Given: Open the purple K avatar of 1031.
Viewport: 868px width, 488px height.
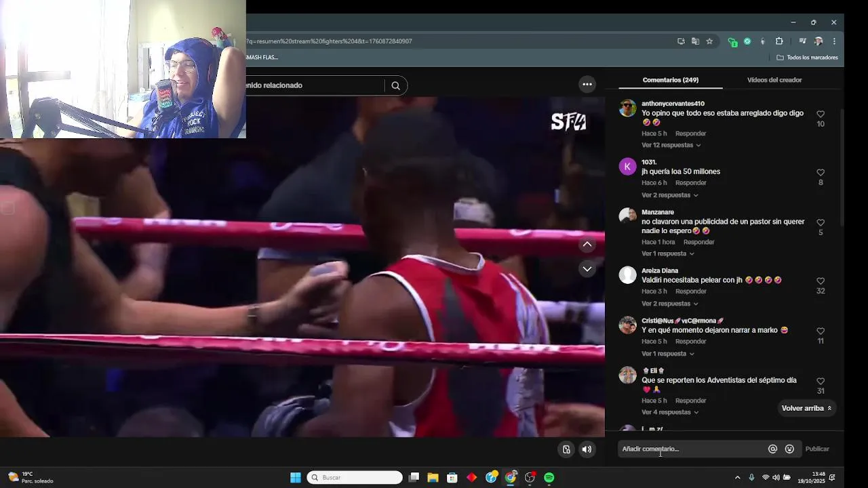Looking at the screenshot, I should click(628, 167).
